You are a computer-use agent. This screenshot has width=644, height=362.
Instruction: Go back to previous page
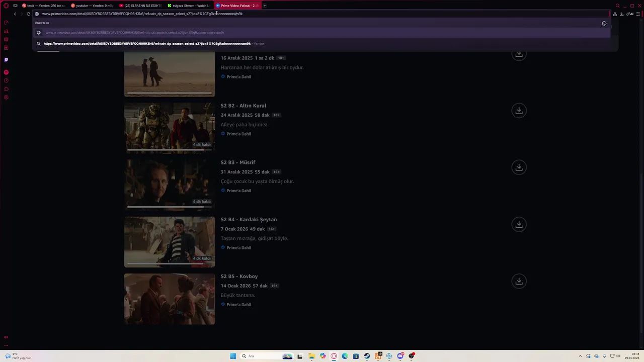15,14
